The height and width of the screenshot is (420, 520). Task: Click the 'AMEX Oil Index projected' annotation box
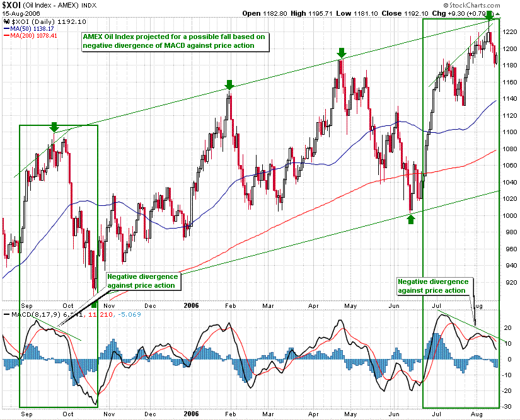pos(175,42)
